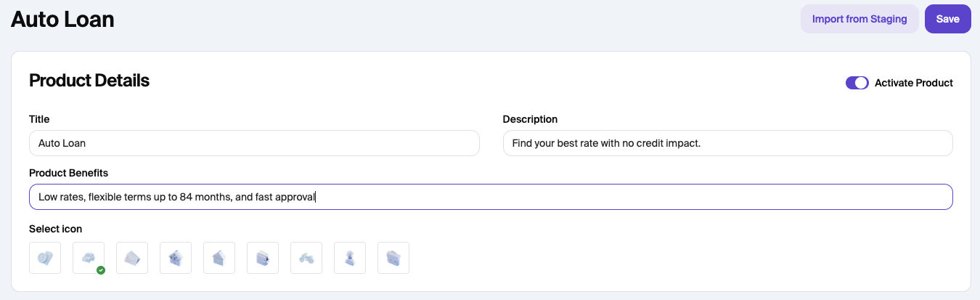This screenshot has width=980, height=300.
Task: Pick the person icon
Action: pyautogui.click(x=350, y=258)
